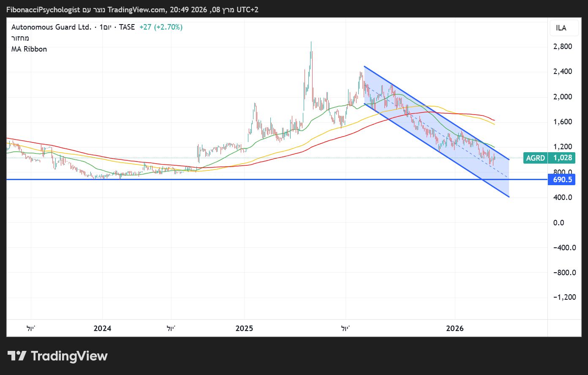Click the 400.0 price axis label

tap(563, 197)
